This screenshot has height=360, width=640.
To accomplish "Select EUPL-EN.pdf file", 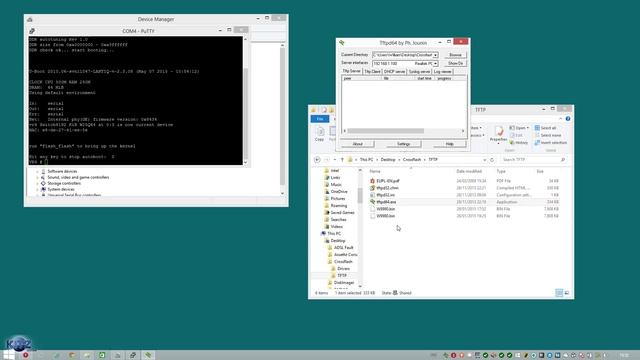I will click(388, 181).
